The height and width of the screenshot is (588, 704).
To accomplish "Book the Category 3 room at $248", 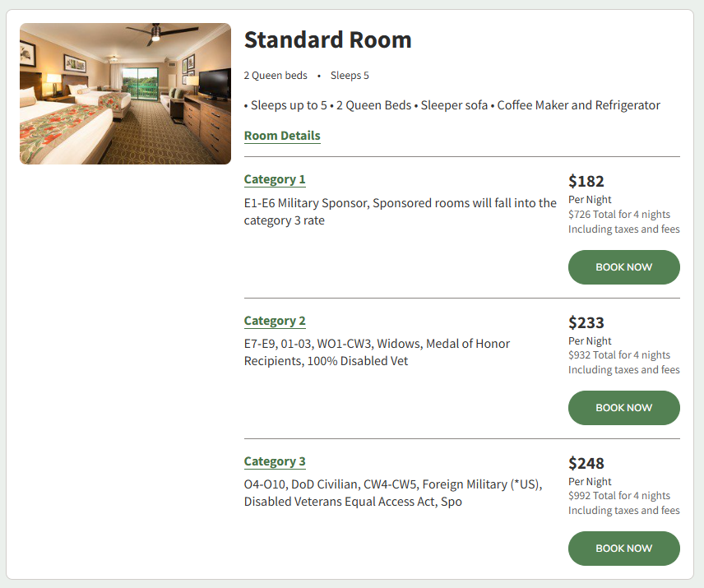I will point(623,549).
